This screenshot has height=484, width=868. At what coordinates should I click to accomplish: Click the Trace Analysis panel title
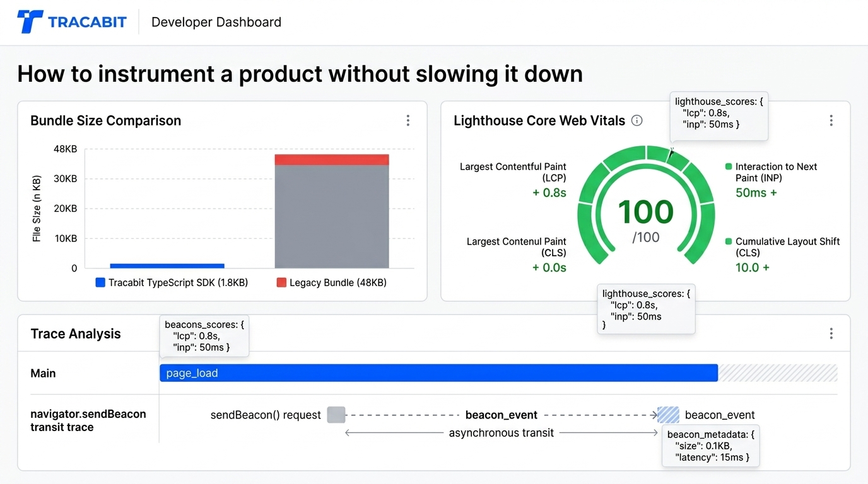[76, 333]
